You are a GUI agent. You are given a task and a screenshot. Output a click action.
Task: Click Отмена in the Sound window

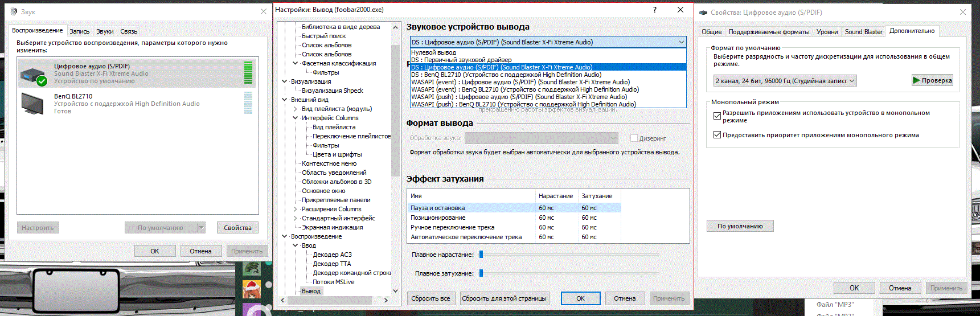click(200, 251)
